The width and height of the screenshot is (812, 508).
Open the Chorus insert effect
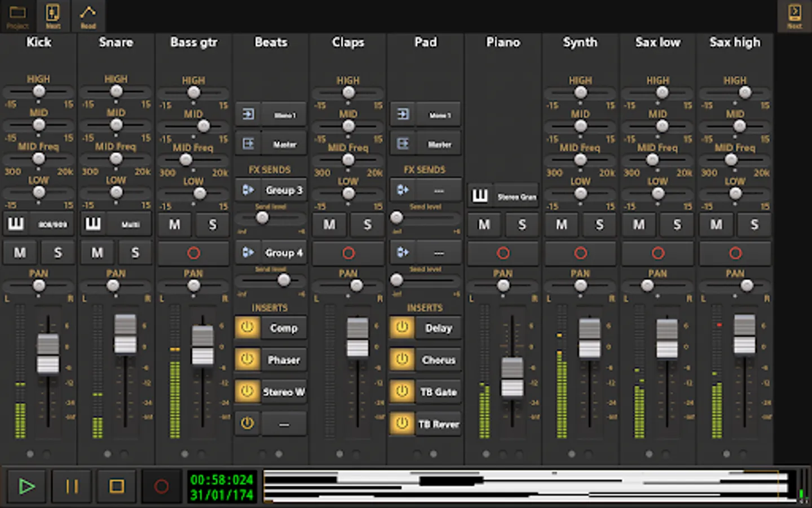(x=438, y=359)
